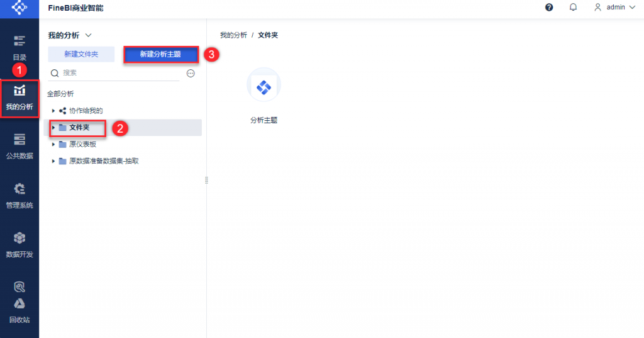Click the 新建分析主题 button
Viewport: 644px width, 338px height.
160,55
